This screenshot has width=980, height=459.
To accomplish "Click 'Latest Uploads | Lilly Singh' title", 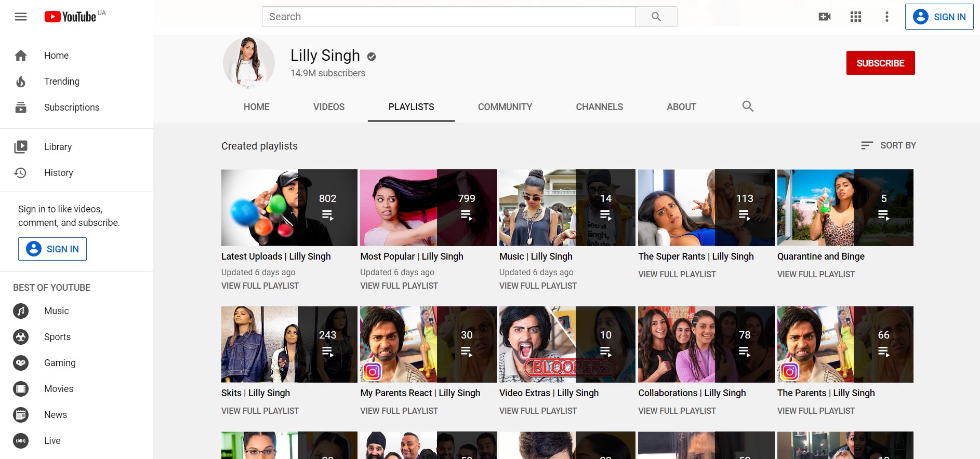I will (276, 256).
